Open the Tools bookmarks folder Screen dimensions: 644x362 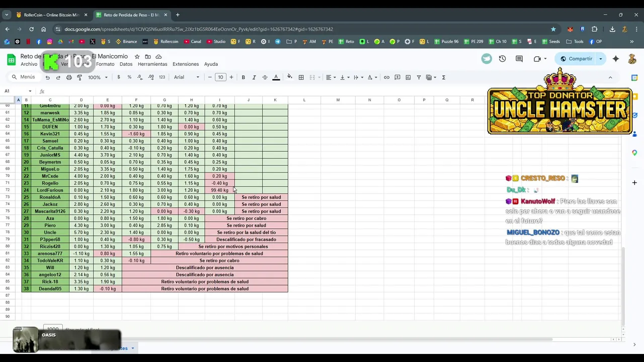tap(575, 42)
